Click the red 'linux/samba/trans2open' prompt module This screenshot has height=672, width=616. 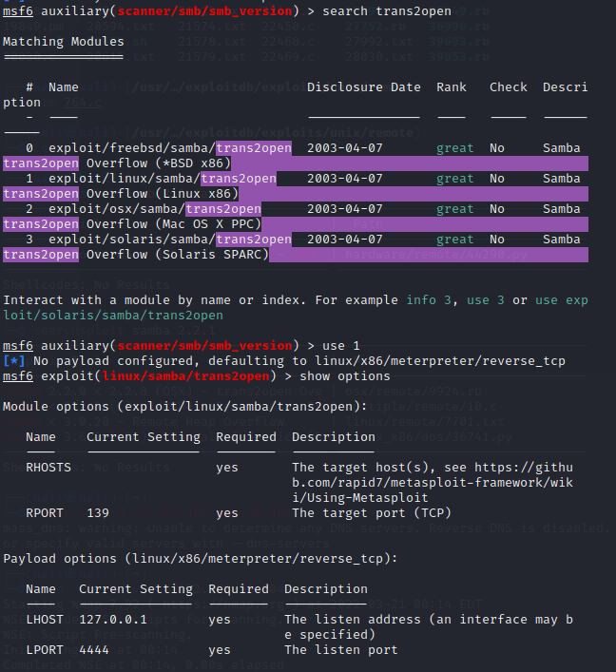pos(185,376)
